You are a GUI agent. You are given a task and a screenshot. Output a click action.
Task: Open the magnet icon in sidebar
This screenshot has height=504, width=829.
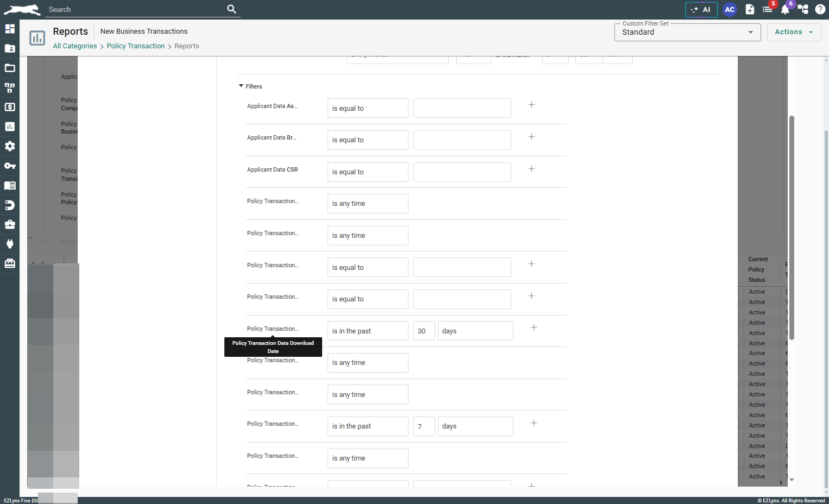pyautogui.click(x=10, y=205)
